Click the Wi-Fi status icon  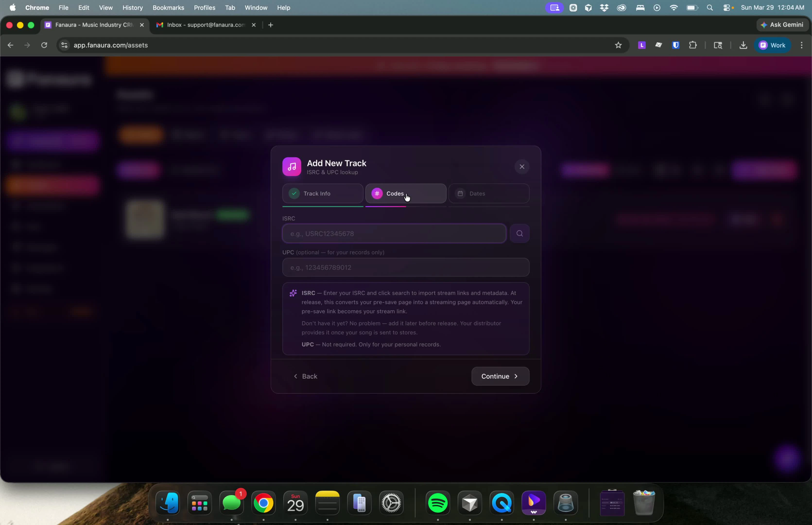tap(674, 8)
